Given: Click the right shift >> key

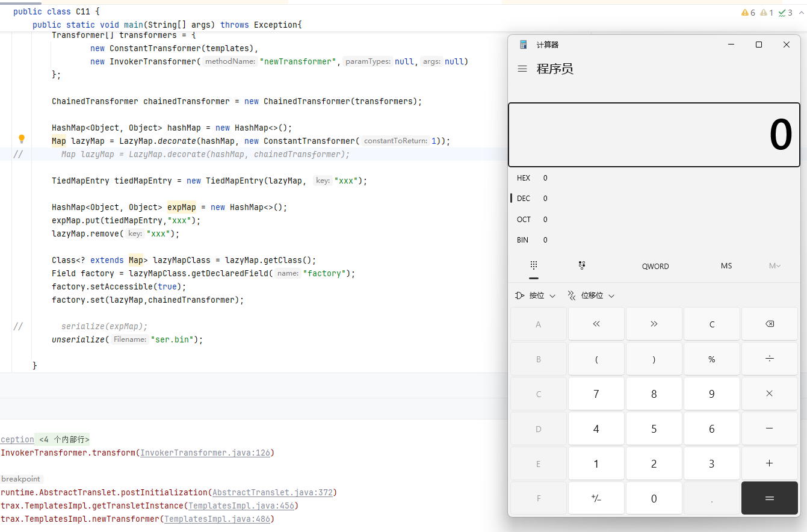Looking at the screenshot, I should (654, 324).
